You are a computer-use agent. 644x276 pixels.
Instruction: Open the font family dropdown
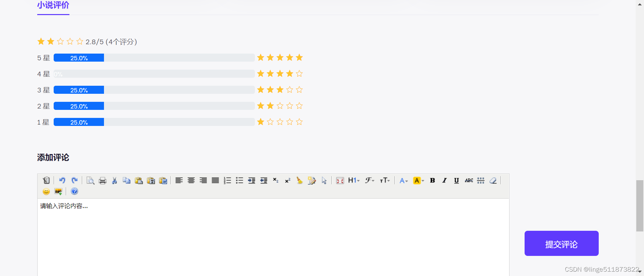tap(370, 181)
